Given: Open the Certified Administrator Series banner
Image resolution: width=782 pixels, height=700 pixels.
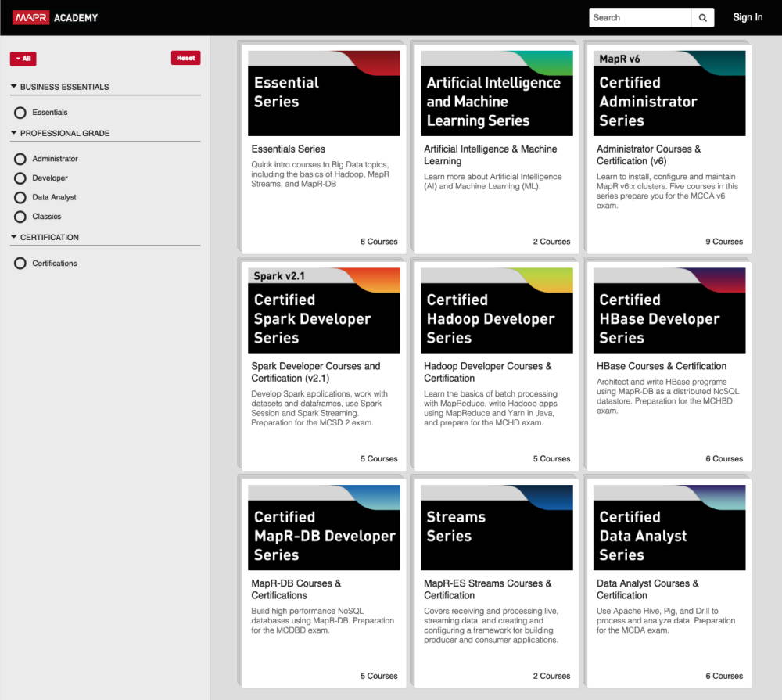Looking at the screenshot, I should tap(669, 93).
